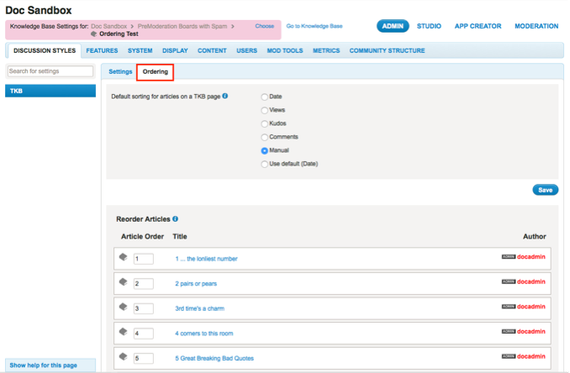Click the drag handle icon for 4 corners row
570x373 pixels.
pos(123,332)
